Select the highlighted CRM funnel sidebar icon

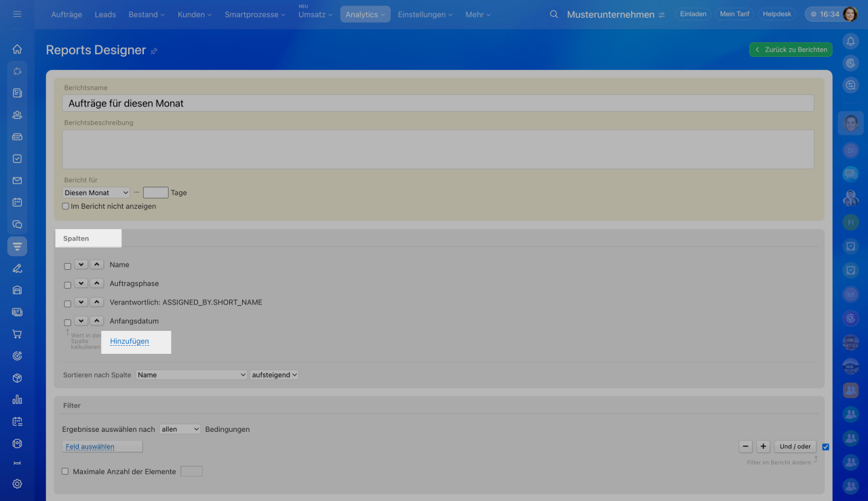(x=17, y=246)
